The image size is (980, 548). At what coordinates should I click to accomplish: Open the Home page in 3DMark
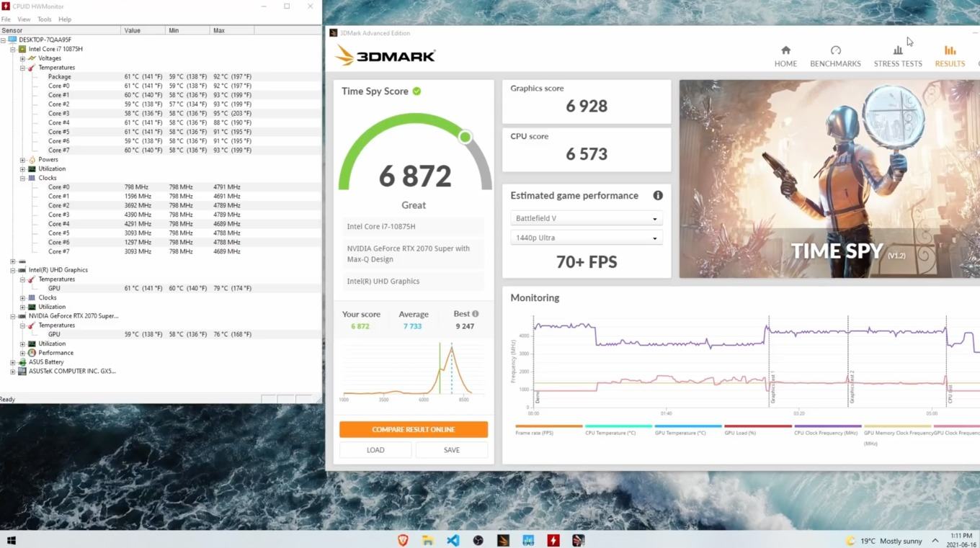pos(785,56)
